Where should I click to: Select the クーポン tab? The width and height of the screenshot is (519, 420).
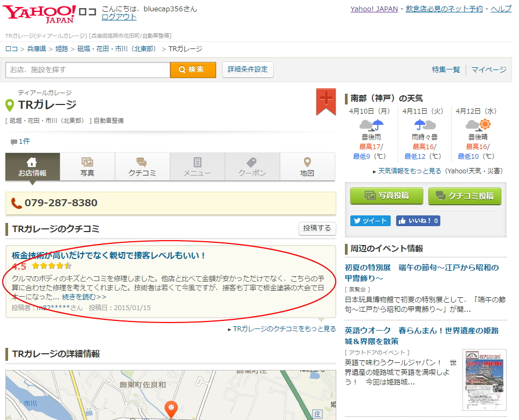click(x=252, y=167)
